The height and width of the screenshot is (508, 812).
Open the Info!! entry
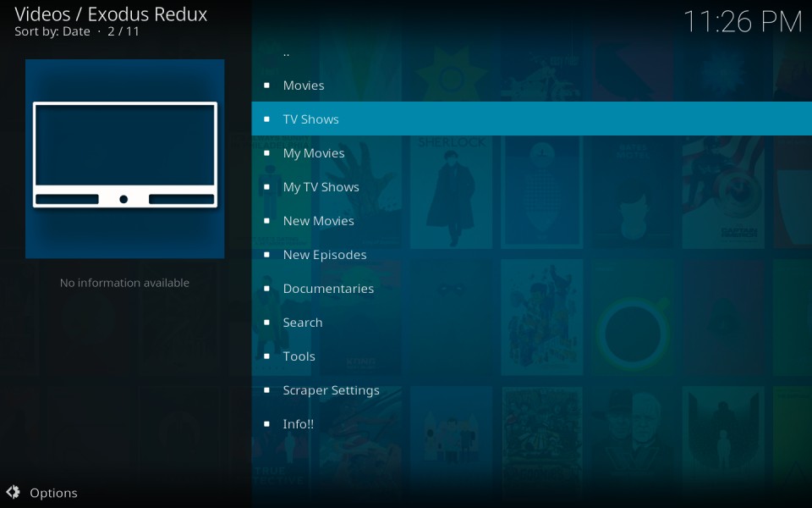point(531,423)
